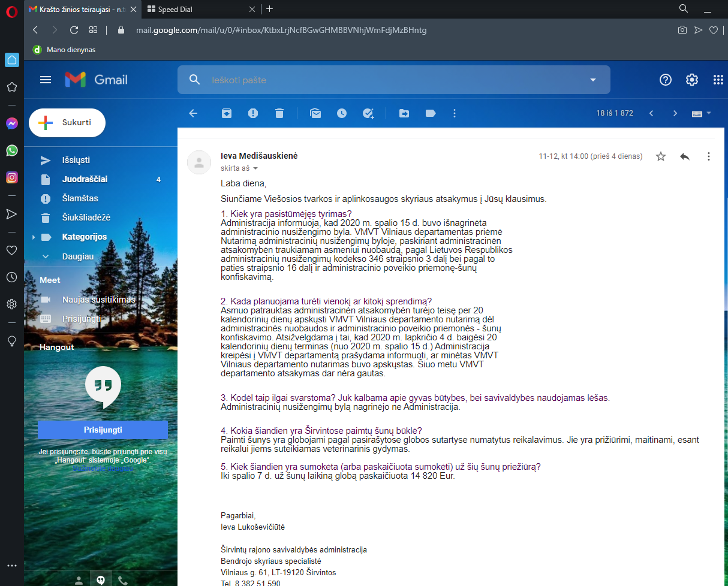
Task: Expand Daugiau to show more labels
Action: (78, 256)
